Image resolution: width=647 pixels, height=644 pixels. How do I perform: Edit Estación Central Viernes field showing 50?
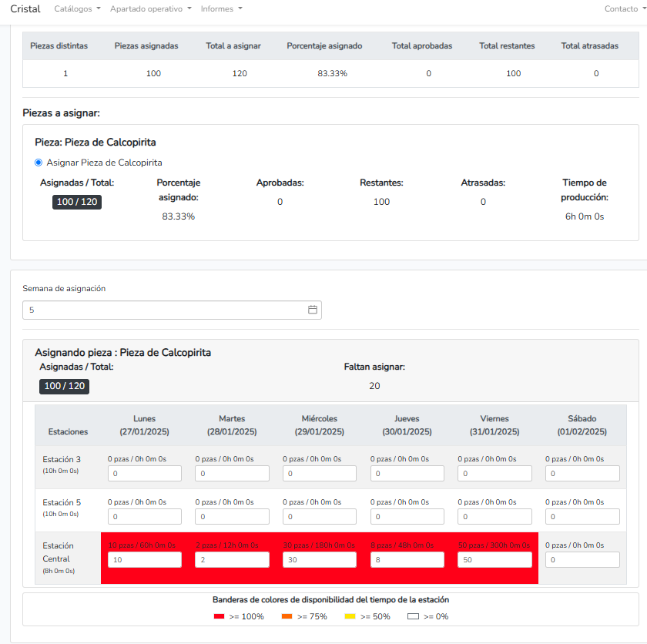pos(494,559)
